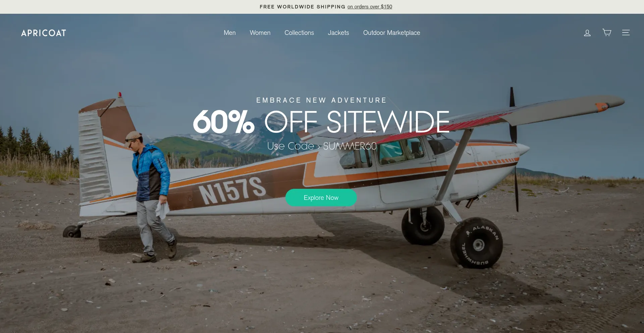Follow the "on orders over $150" link
This screenshot has height=333, width=644.
tap(370, 7)
